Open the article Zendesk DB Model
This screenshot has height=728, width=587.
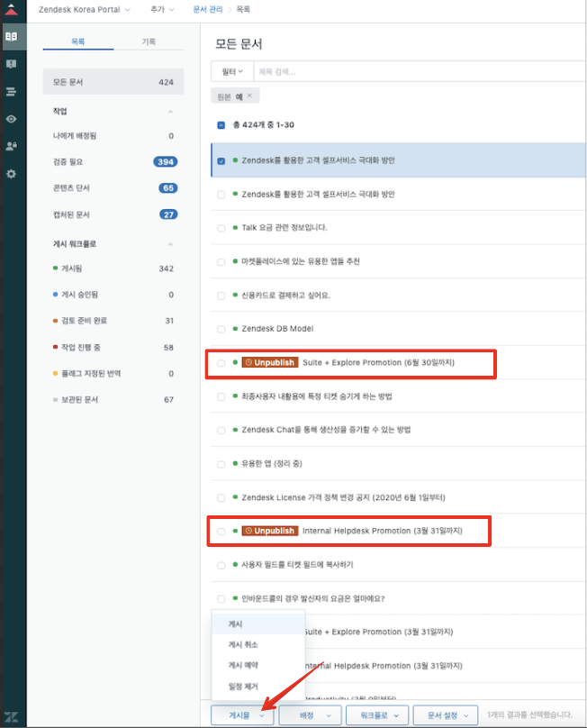click(x=277, y=329)
